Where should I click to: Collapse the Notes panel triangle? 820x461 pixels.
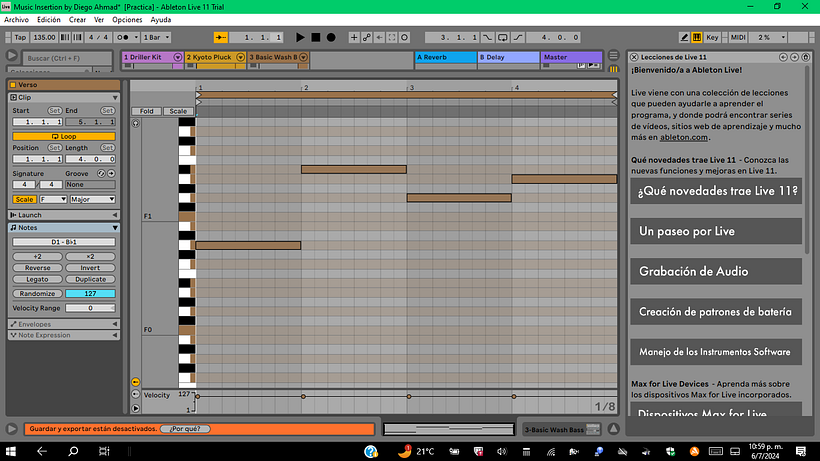115,228
